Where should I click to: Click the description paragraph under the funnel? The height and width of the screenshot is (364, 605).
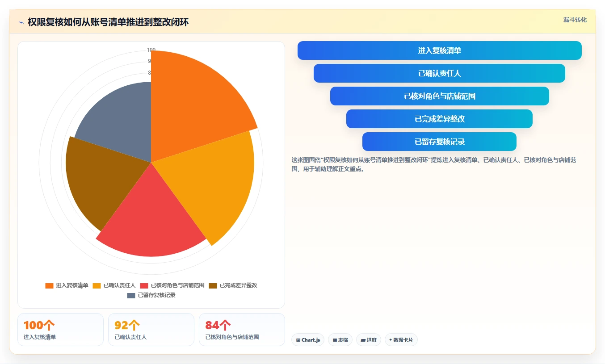click(440, 164)
